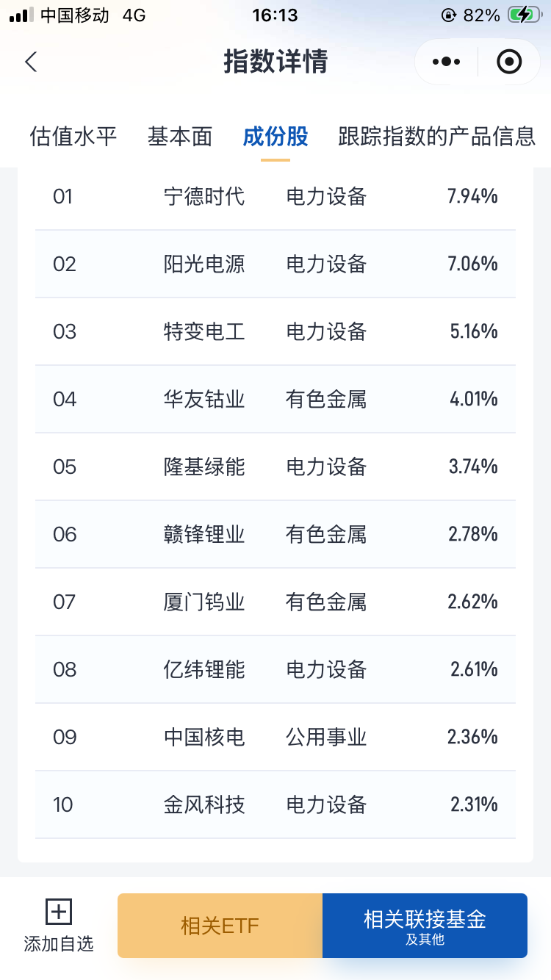Select the 成份股 tab

[x=275, y=136]
